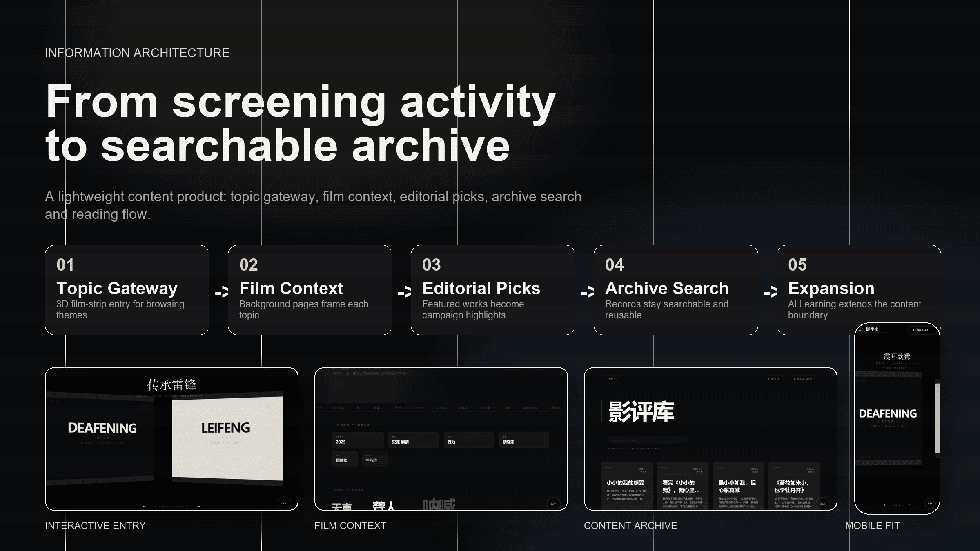The width and height of the screenshot is (980, 551).
Task: Open the 《苔花如米小，也学牡丹开》 review card
Action: [794, 486]
